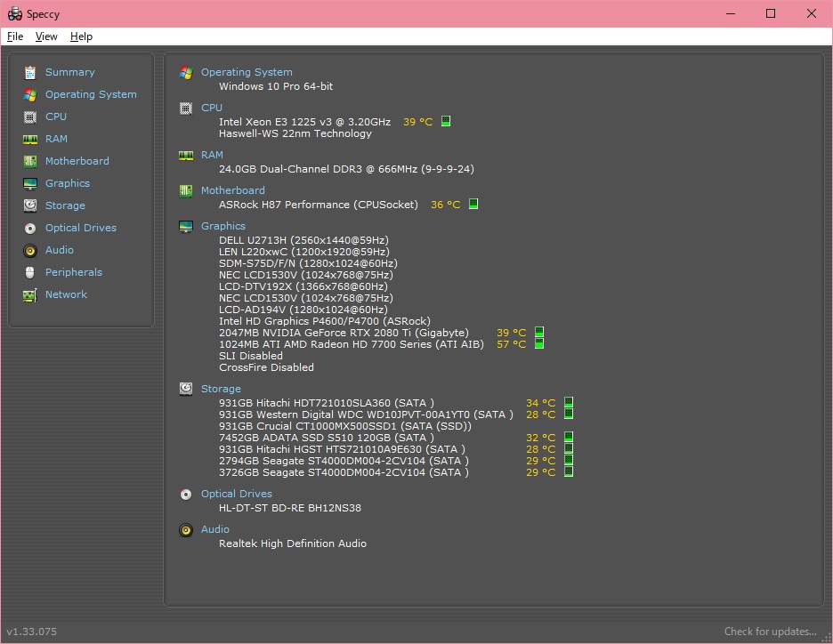The width and height of the screenshot is (833, 644).
Task: Click the motherboard temperature indicator beside 36 °C
Action: [x=473, y=204]
